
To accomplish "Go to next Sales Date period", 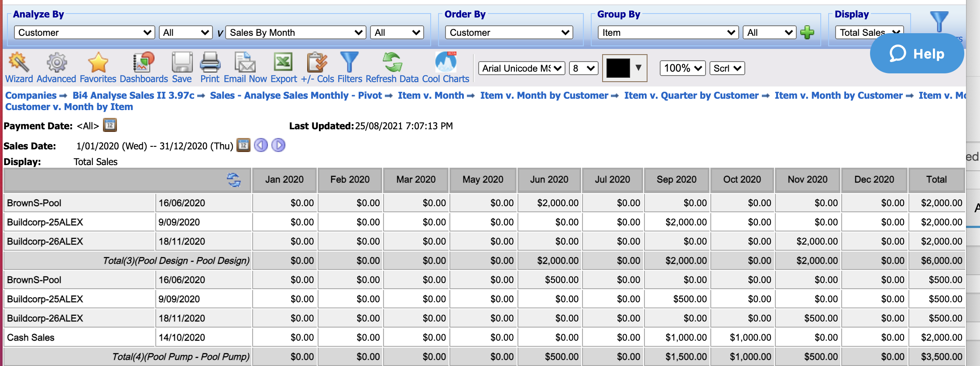I will pyautogui.click(x=278, y=145).
